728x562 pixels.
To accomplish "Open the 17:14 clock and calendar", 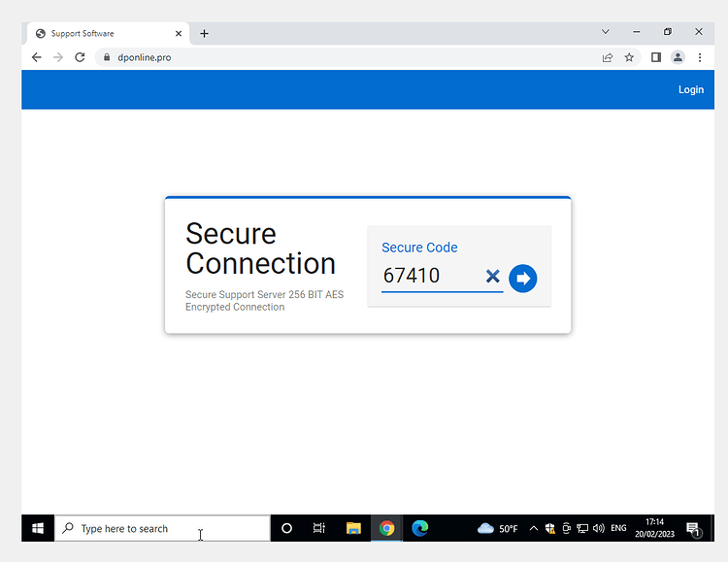I will click(x=654, y=528).
